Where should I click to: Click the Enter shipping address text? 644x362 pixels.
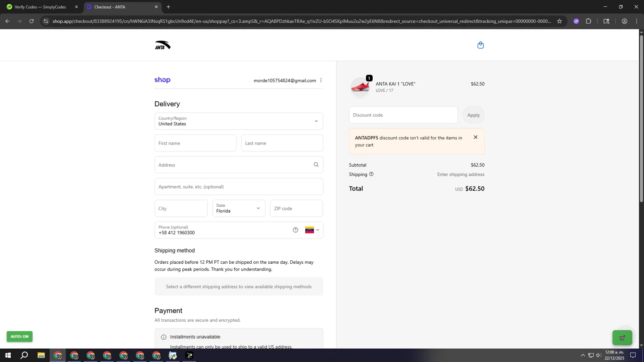461,175
